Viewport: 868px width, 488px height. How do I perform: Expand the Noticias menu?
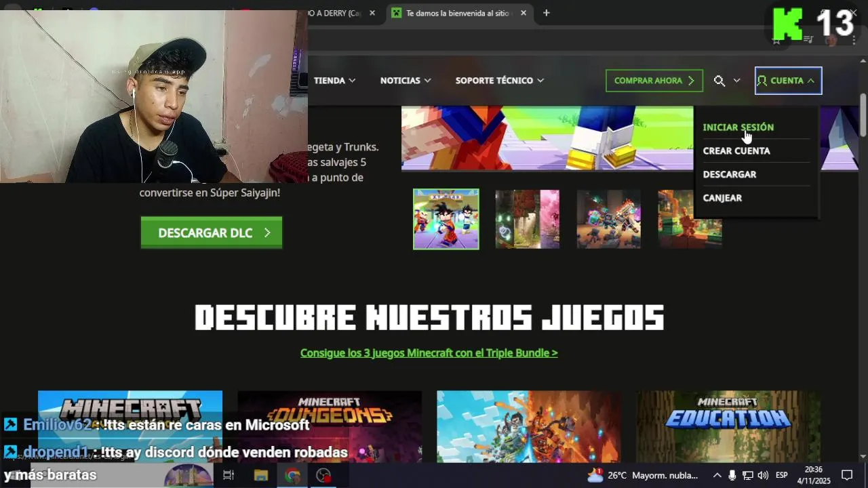(x=406, y=81)
